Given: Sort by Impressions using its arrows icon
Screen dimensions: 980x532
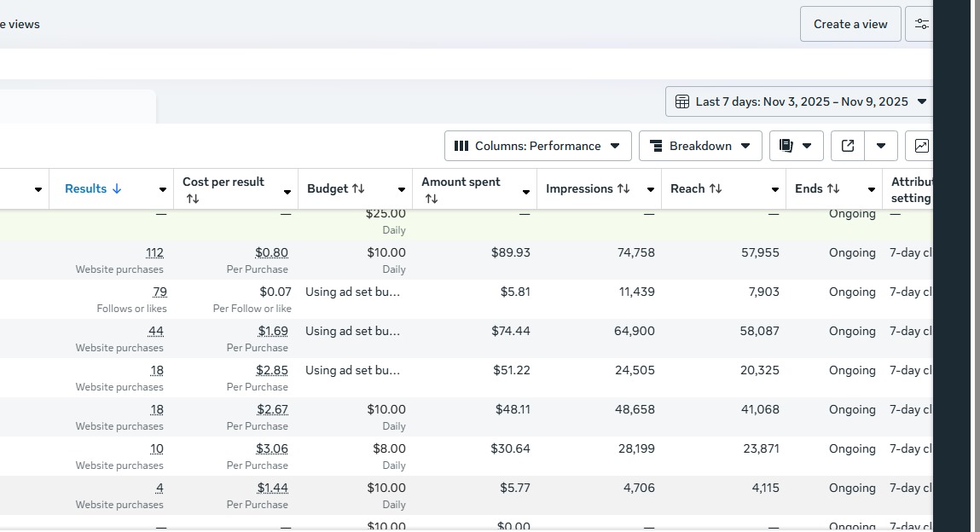Looking at the screenshot, I should point(623,188).
